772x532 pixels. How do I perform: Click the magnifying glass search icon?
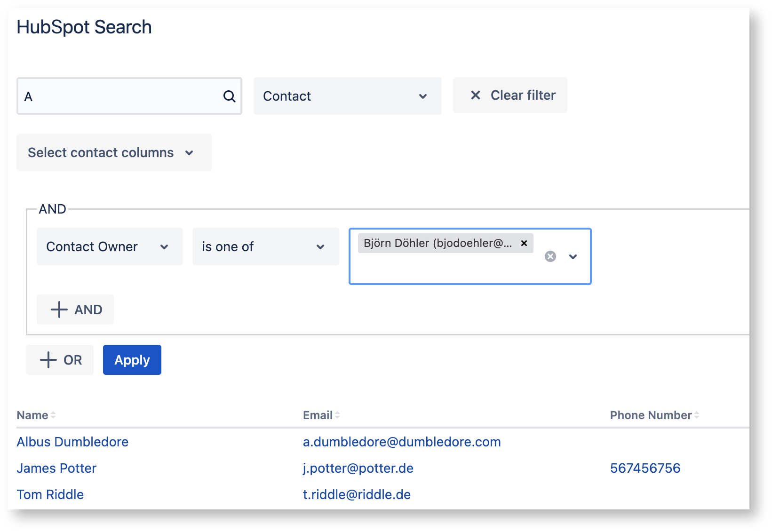[x=229, y=96]
